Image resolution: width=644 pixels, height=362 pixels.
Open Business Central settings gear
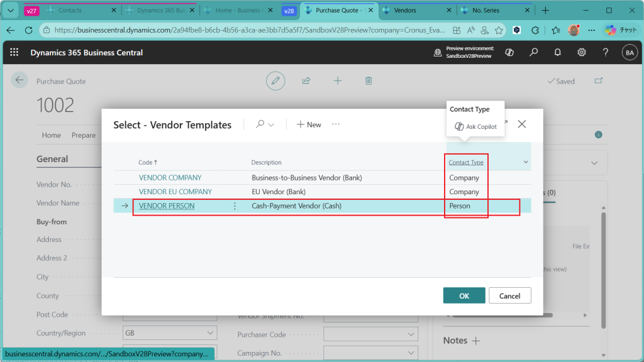[x=582, y=53]
